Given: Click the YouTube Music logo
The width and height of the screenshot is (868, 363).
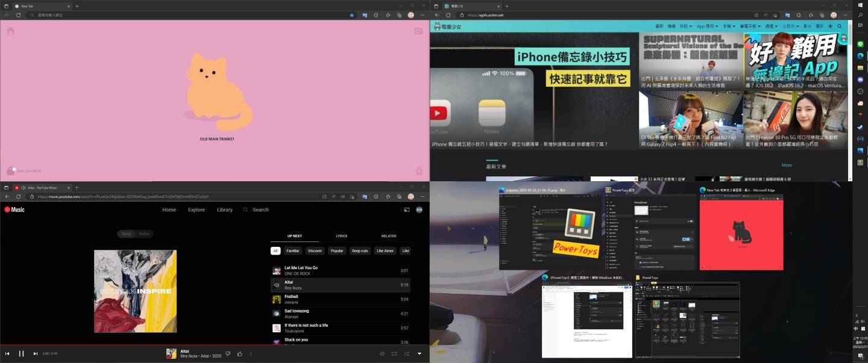Looking at the screenshot, I should [x=13, y=209].
